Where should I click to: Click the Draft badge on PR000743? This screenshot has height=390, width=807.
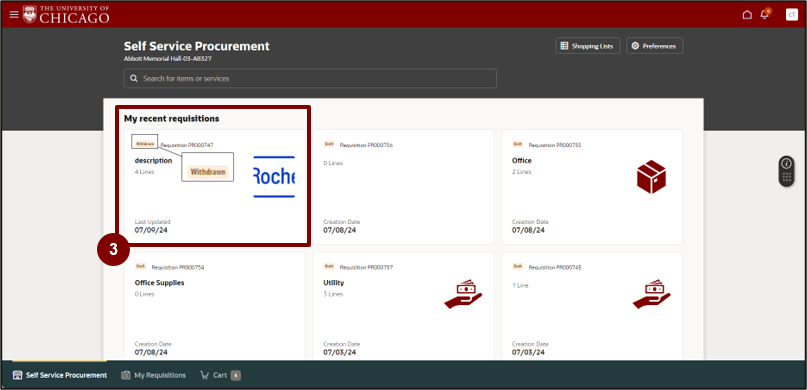tap(518, 267)
